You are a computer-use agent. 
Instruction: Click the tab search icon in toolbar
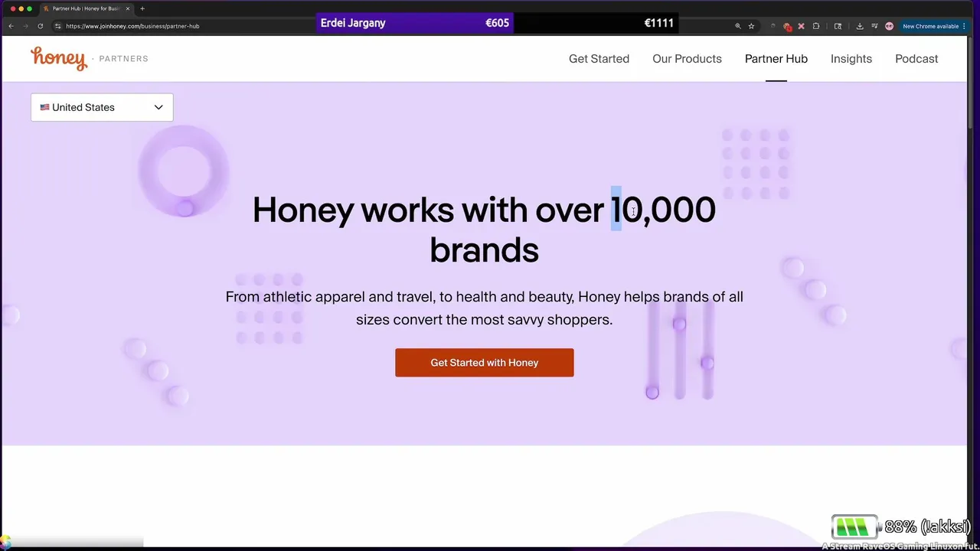(x=838, y=26)
